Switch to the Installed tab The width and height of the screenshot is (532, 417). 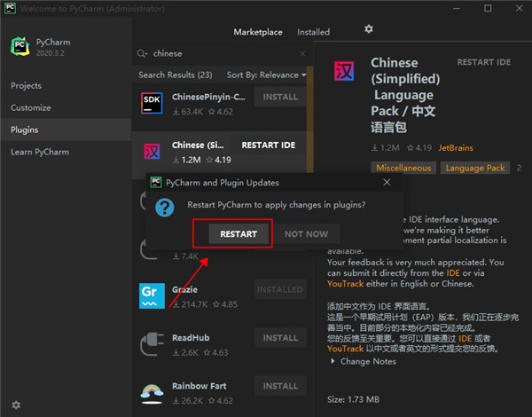313,32
